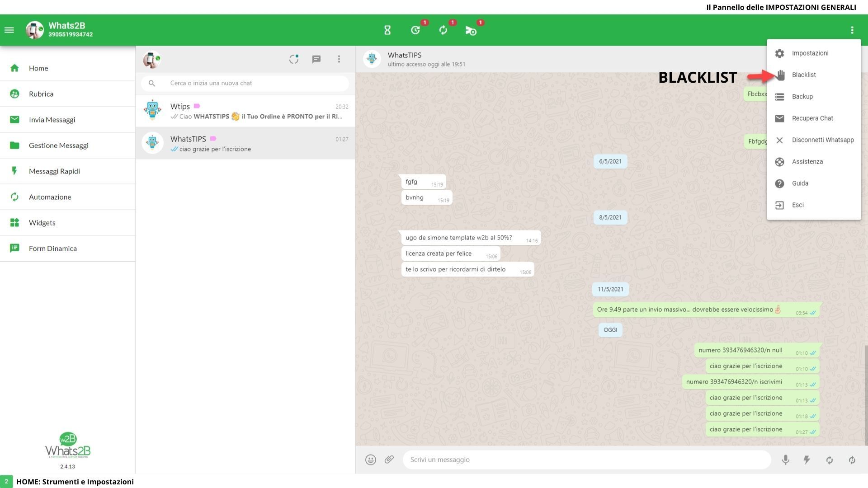This screenshot has width=868, height=488.
Task: Click the WhatsTIPS name in chat header
Action: (405, 55)
